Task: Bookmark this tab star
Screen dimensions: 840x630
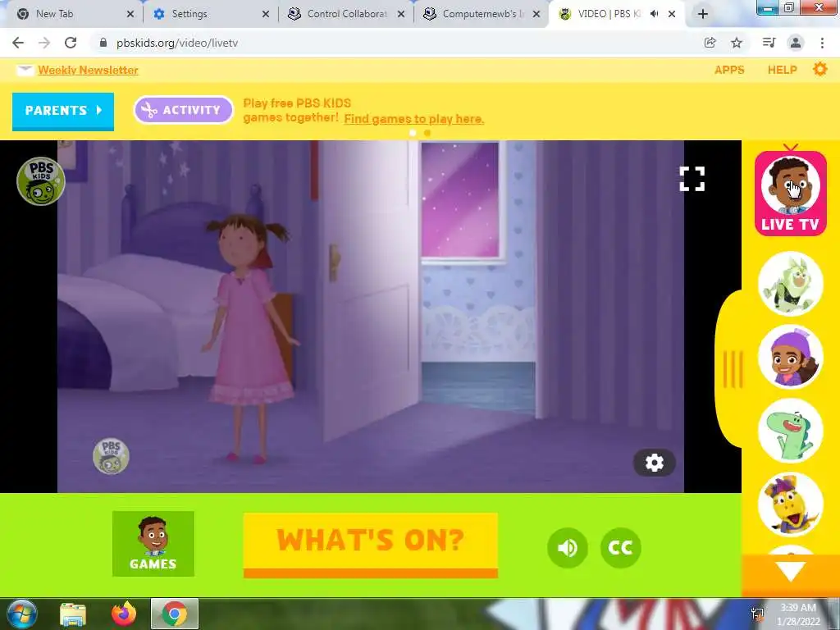Action: 737,43
